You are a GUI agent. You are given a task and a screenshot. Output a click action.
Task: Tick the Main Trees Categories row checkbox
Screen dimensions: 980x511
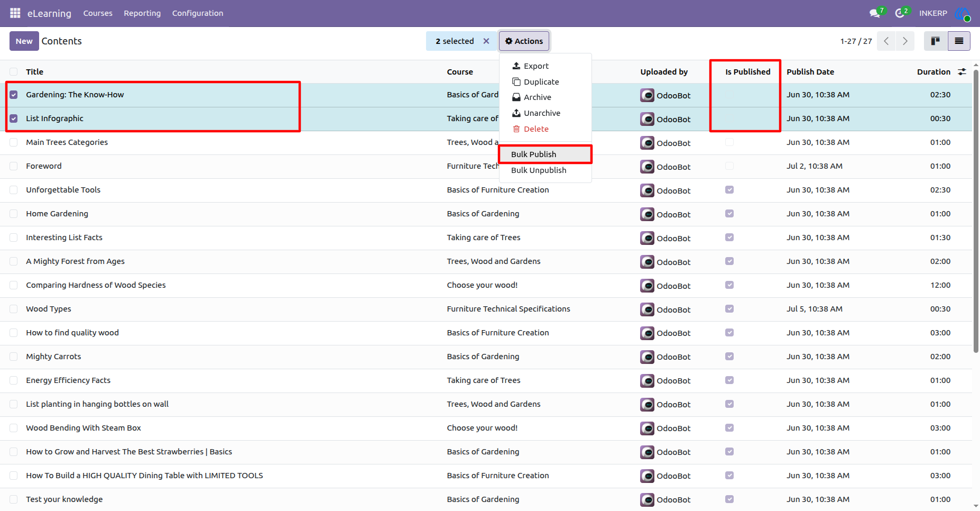click(x=14, y=142)
